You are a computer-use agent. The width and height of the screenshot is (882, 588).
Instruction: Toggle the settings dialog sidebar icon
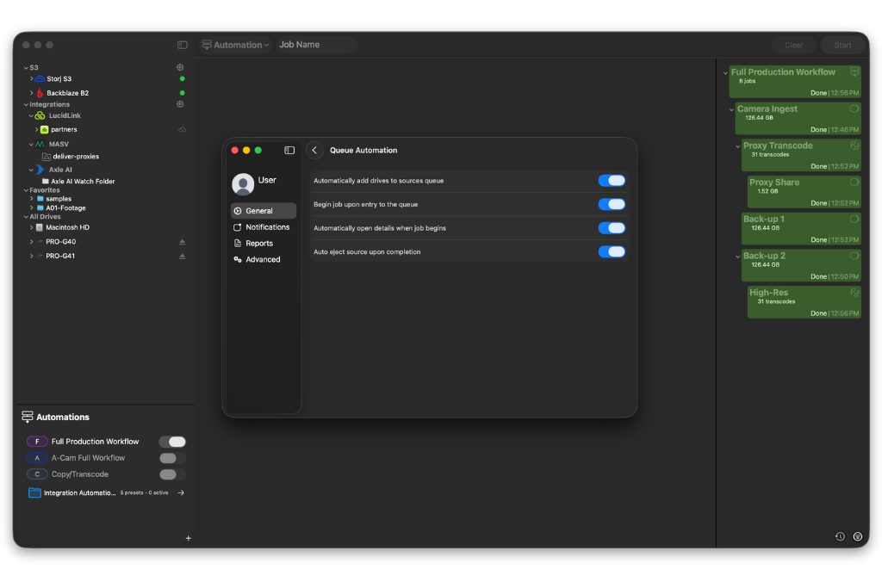click(x=289, y=151)
